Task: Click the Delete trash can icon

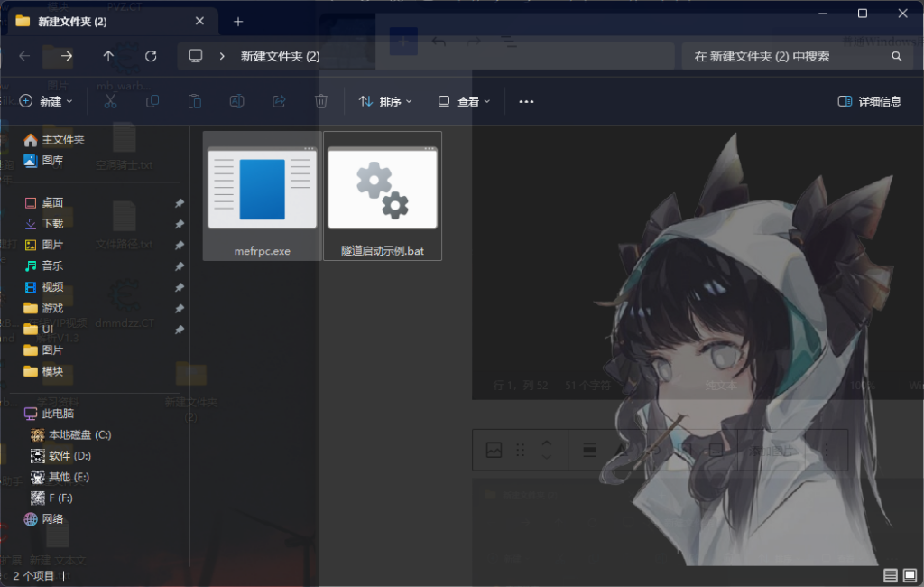Action: 321,101
